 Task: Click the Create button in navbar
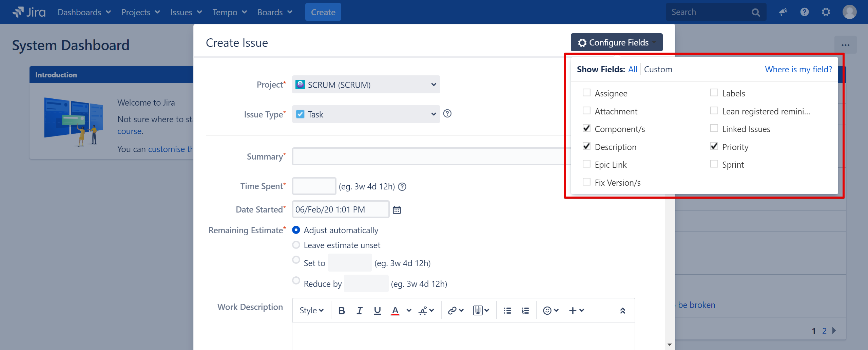pos(323,12)
